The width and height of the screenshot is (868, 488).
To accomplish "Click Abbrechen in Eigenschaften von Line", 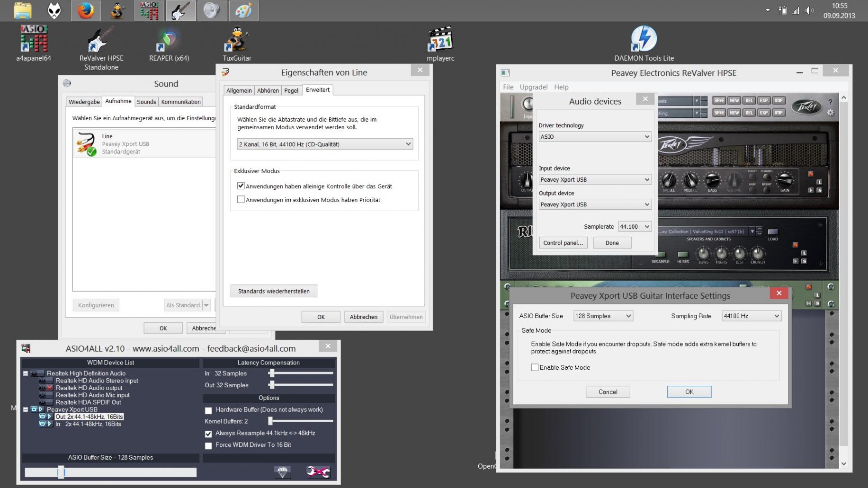I will [364, 317].
